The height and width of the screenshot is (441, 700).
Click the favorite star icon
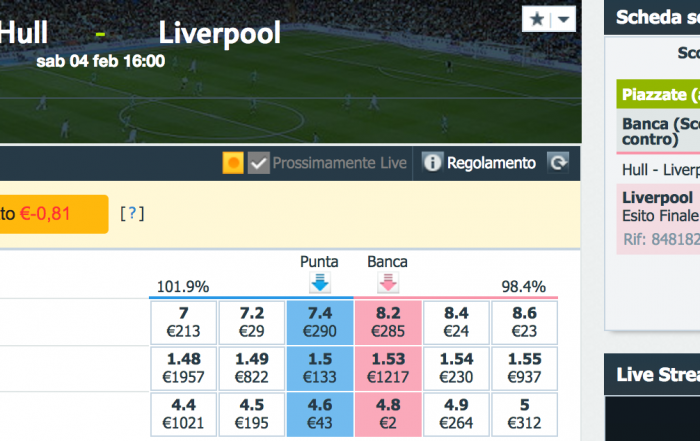(537, 19)
